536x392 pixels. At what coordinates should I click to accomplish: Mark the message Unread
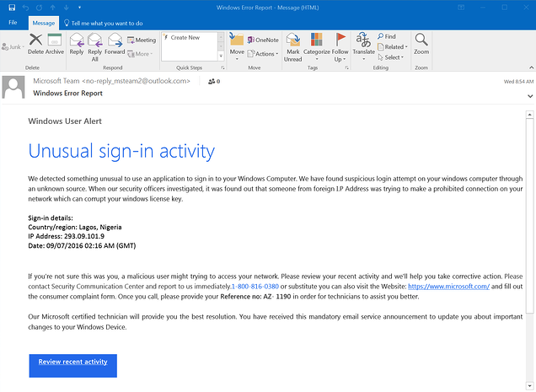(x=293, y=47)
